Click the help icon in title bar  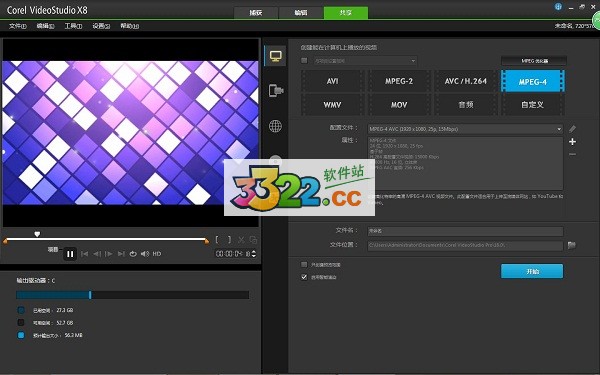point(558,7)
